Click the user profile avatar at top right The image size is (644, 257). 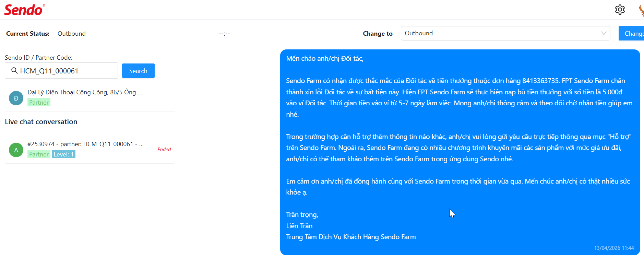click(x=641, y=10)
